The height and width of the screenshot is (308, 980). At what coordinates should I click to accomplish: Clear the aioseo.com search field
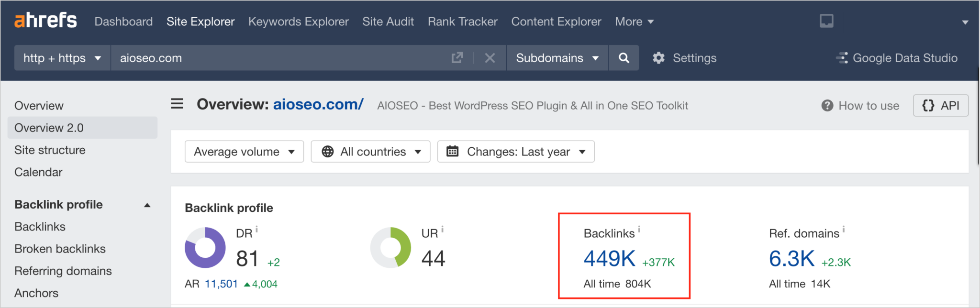(x=490, y=58)
